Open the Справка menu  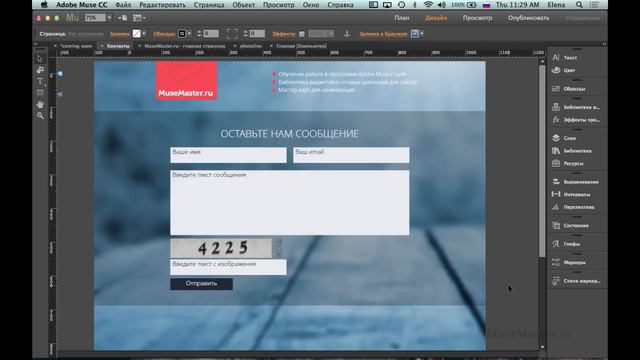[340, 5]
